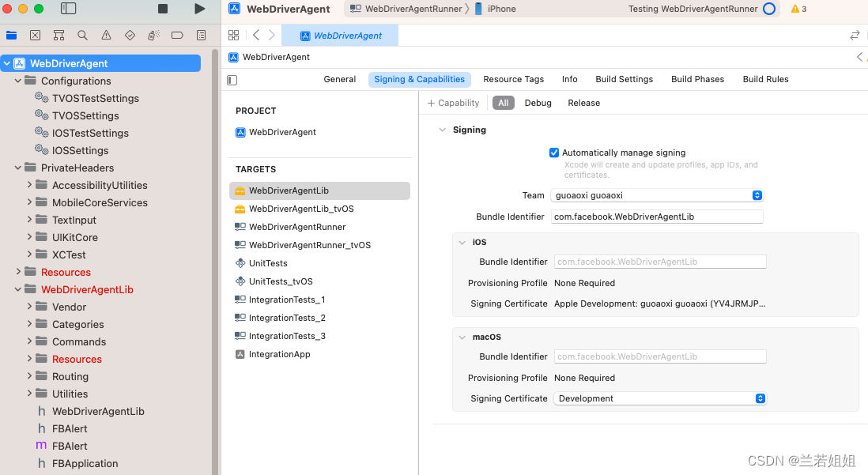Open the Project navigator
The width and height of the screenshot is (868, 475).
(11, 36)
